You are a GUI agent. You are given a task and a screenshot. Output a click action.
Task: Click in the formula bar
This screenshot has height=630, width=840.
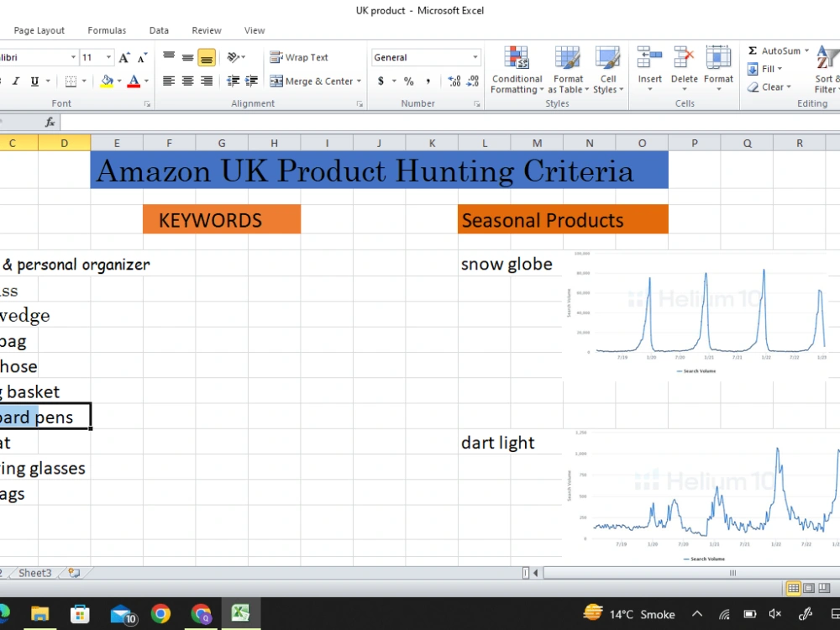click(x=450, y=123)
